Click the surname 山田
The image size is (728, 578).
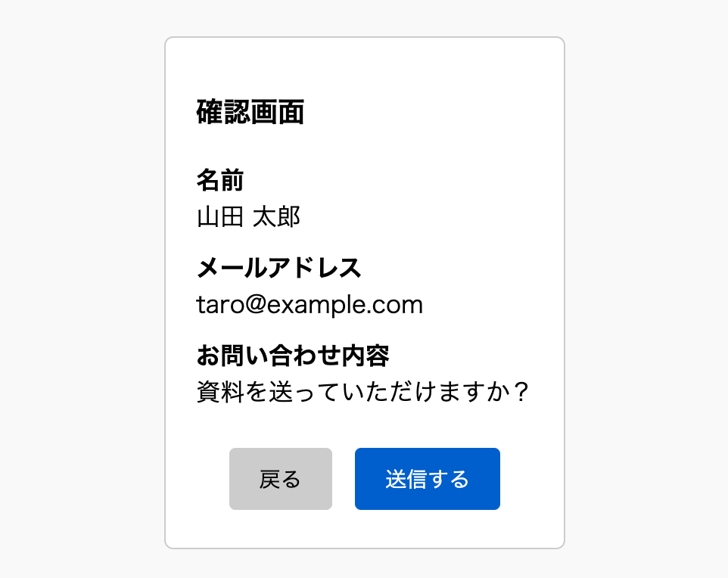219,217
